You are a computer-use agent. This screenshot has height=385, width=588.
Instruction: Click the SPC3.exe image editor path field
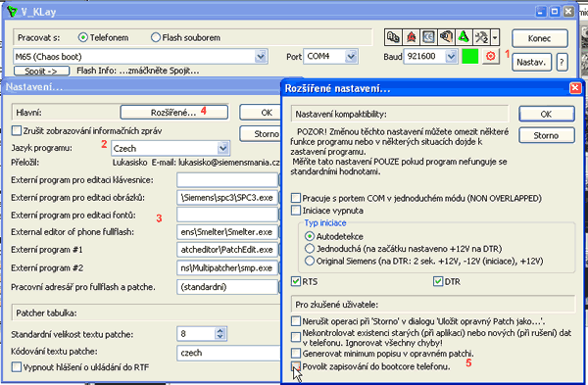(x=227, y=198)
